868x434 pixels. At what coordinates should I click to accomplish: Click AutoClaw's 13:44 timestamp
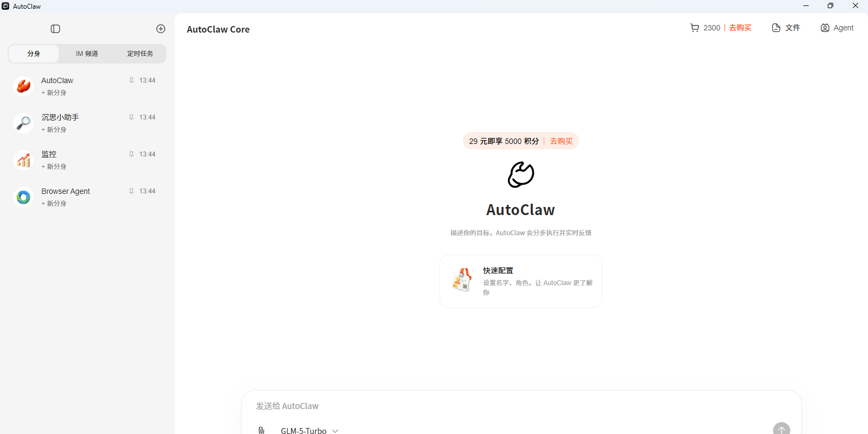point(147,80)
